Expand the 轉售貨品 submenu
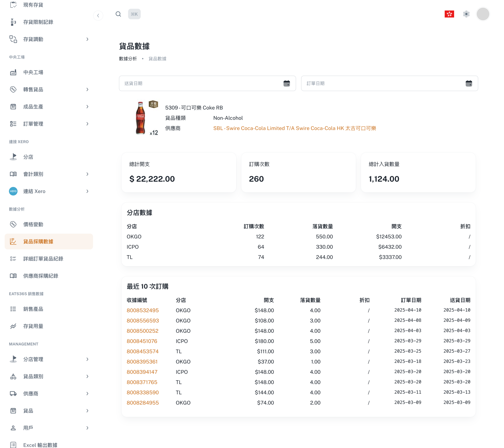The height and width of the screenshot is (448, 504). click(87, 89)
